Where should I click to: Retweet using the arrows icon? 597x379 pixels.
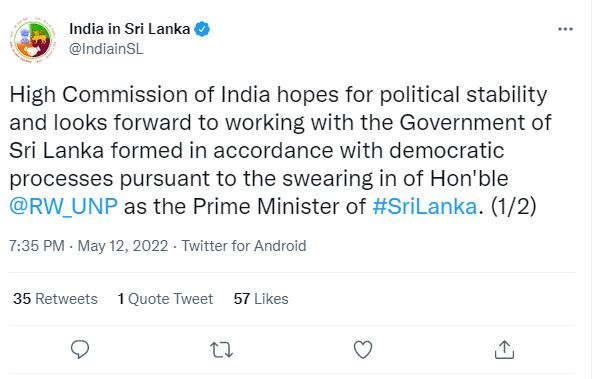tap(222, 350)
